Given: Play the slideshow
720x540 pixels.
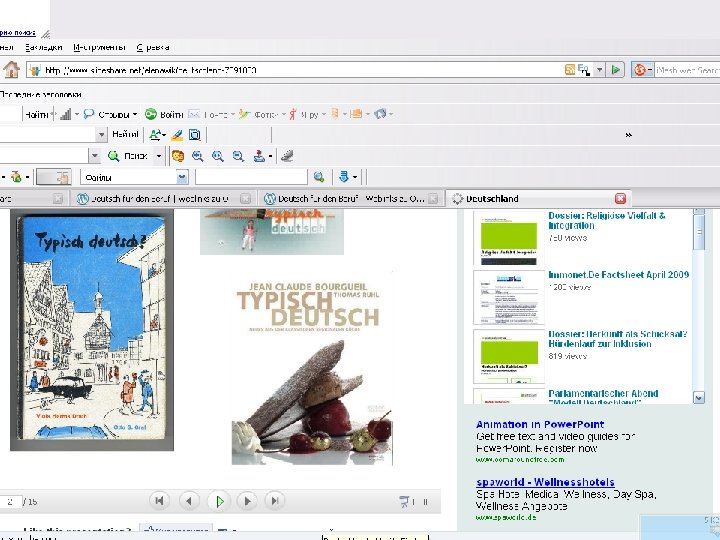Looking at the screenshot, I should pos(219,501).
